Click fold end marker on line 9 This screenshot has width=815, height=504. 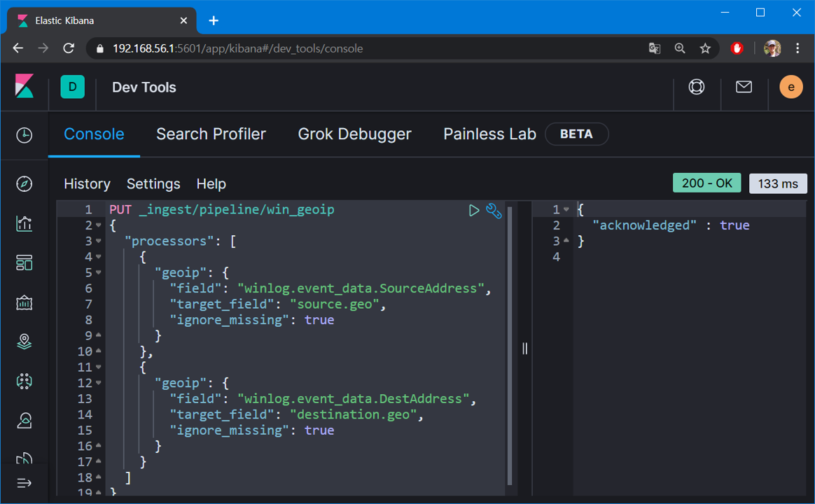[98, 335]
